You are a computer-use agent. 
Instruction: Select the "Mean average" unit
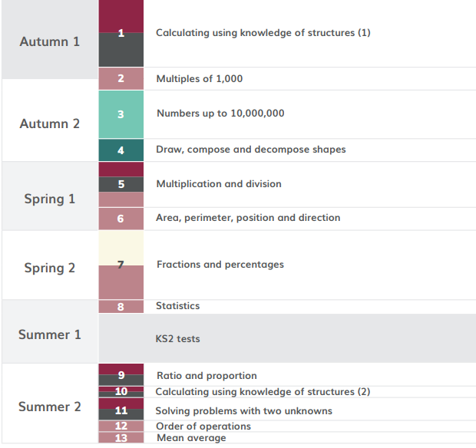(191, 438)
